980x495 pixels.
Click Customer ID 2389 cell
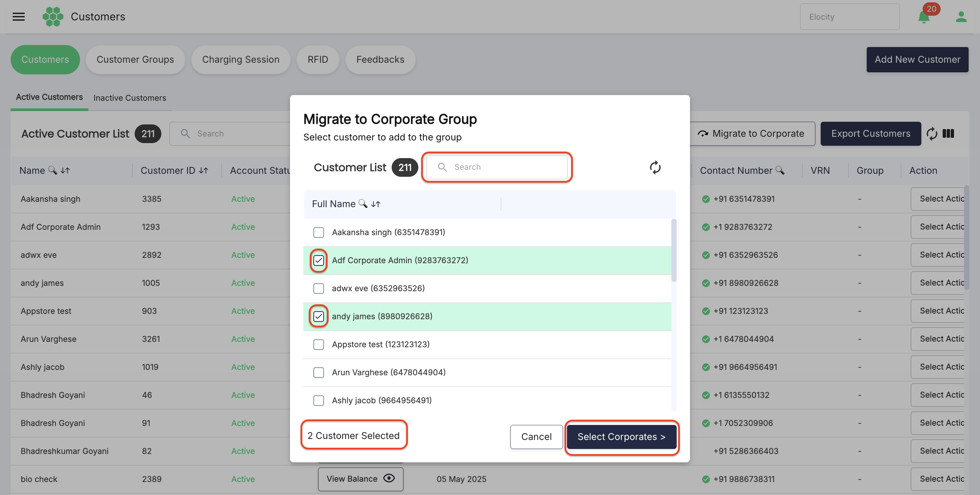(152, 479)
